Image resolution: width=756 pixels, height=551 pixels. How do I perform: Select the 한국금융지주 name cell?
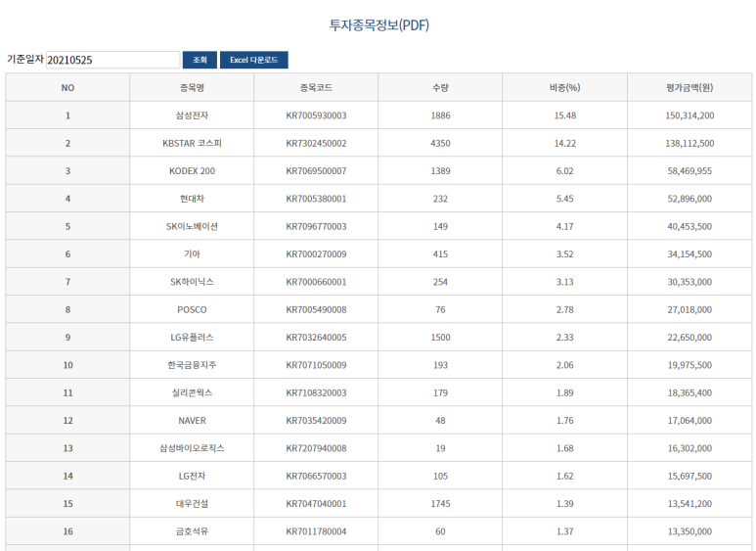pos(192,365)
